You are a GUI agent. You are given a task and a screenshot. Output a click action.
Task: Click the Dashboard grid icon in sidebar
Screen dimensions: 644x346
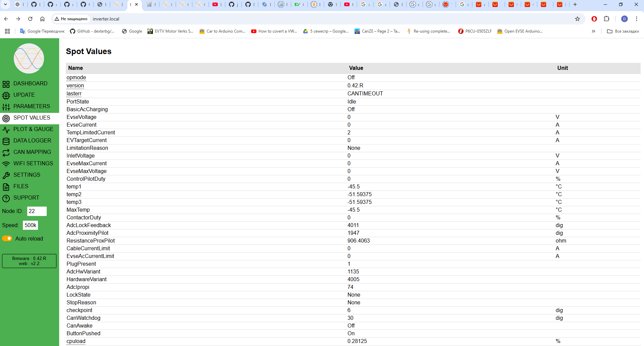coord(6,84)
